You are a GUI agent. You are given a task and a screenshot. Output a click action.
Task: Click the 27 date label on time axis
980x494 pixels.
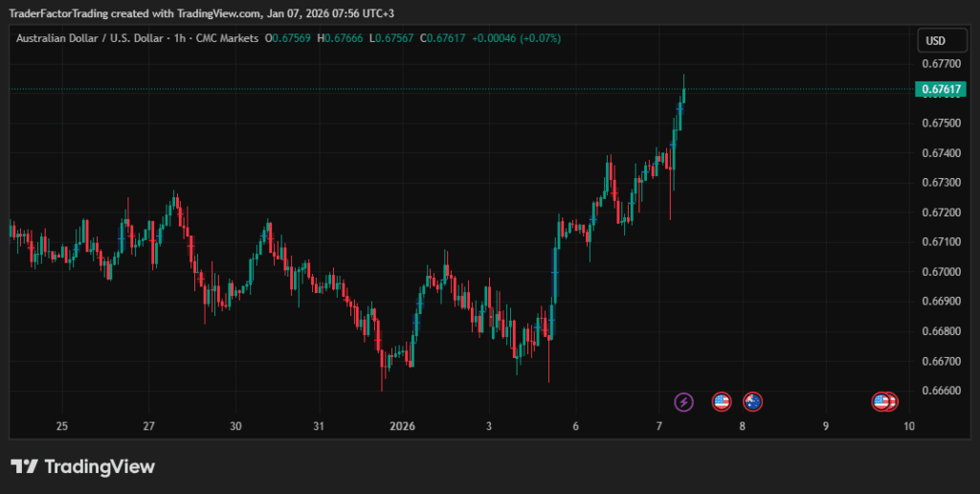coord(148,426)
